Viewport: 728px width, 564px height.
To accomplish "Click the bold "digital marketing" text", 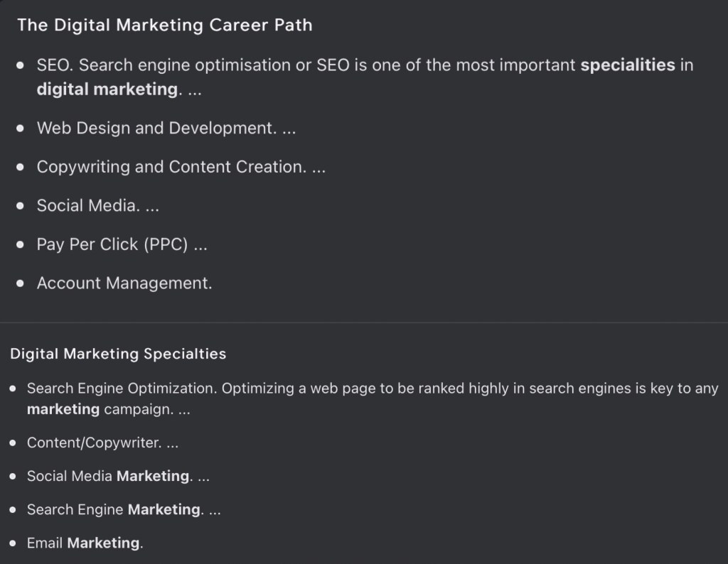I will [107, 90].
